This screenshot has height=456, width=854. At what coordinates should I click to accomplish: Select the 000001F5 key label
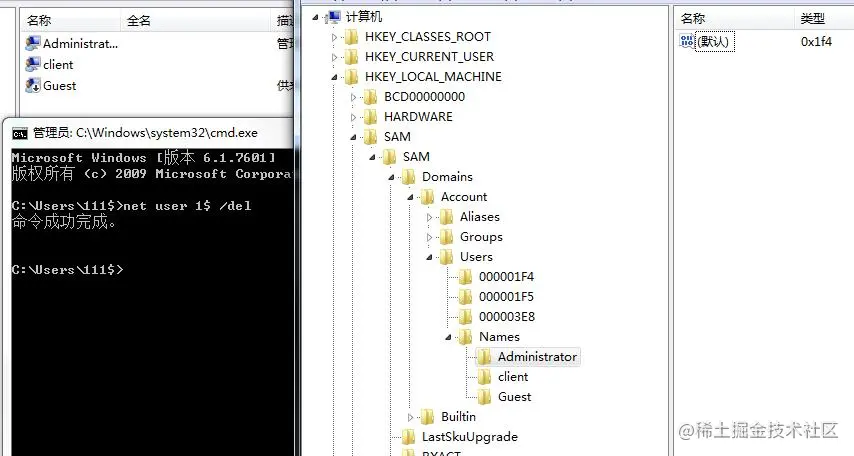[507, 297]
